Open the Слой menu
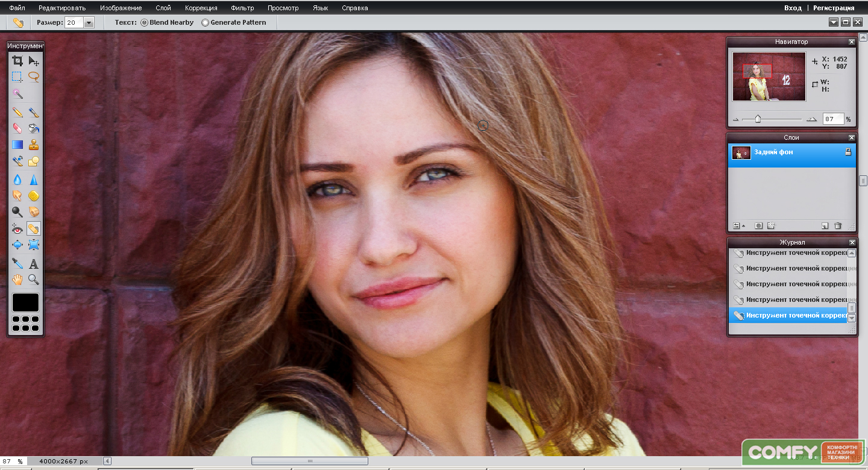Image resolution: width=868 pixels, height=470 pixels. [x=163, y=8]
